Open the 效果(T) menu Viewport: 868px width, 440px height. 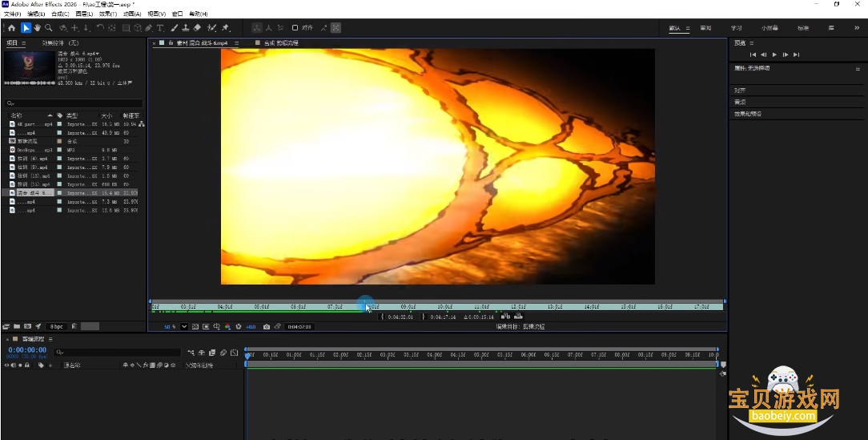(108, 14)
